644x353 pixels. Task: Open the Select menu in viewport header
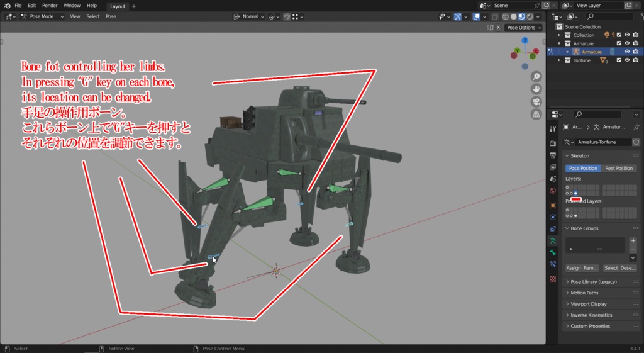(93, 17)
